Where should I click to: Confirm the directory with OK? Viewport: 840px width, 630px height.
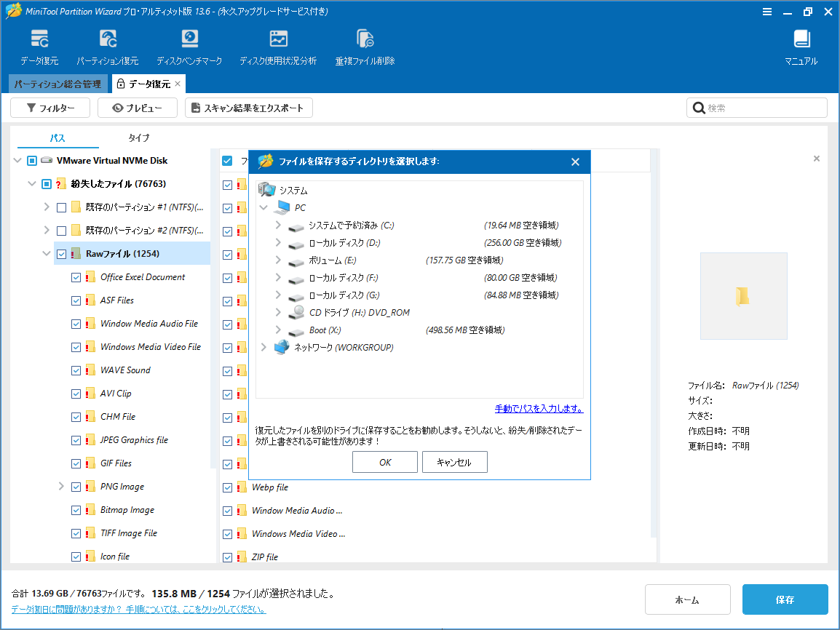(384, 463)
